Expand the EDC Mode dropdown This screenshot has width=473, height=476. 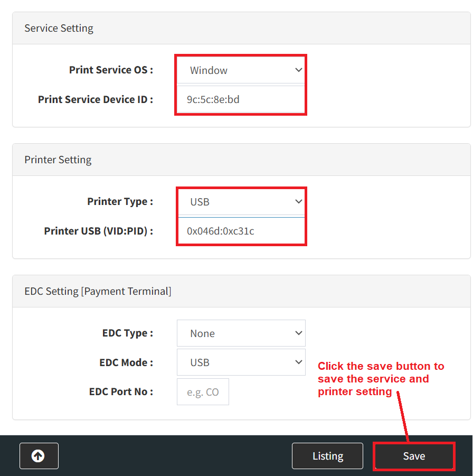[x=241, y=362]
